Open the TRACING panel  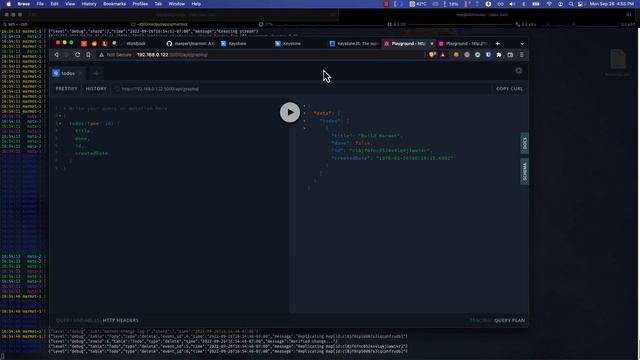480,320
